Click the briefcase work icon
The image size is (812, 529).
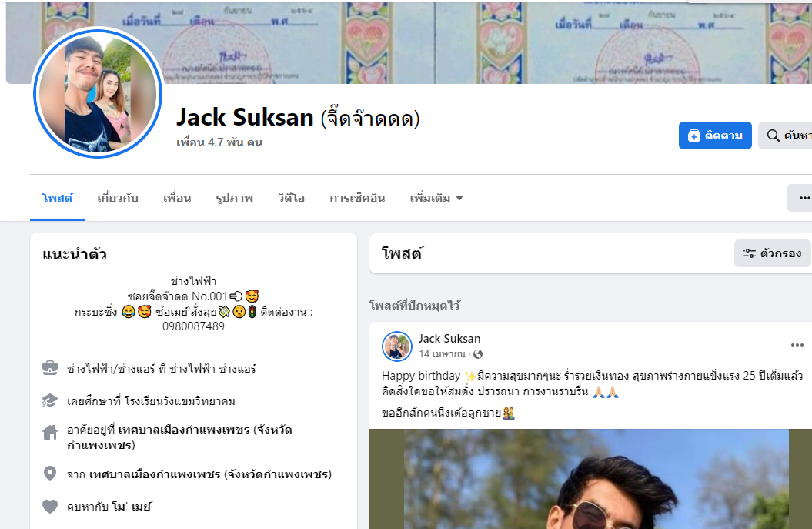(50, 368)
